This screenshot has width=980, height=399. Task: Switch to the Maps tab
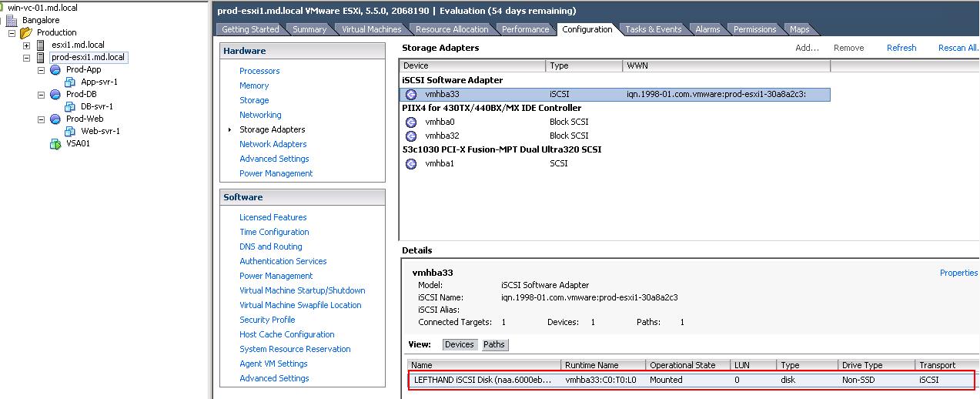coord(800,29)
